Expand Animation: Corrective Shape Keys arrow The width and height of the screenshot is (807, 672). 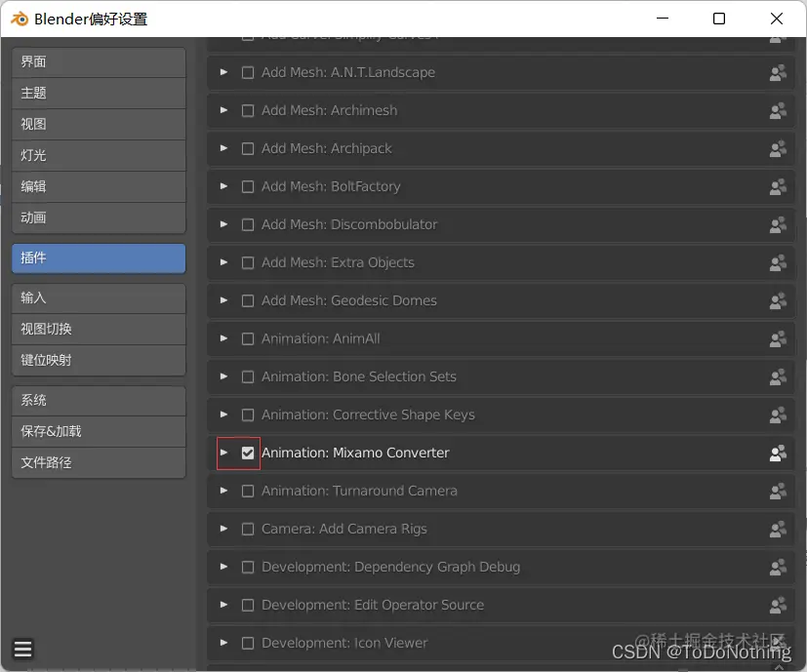223,415
